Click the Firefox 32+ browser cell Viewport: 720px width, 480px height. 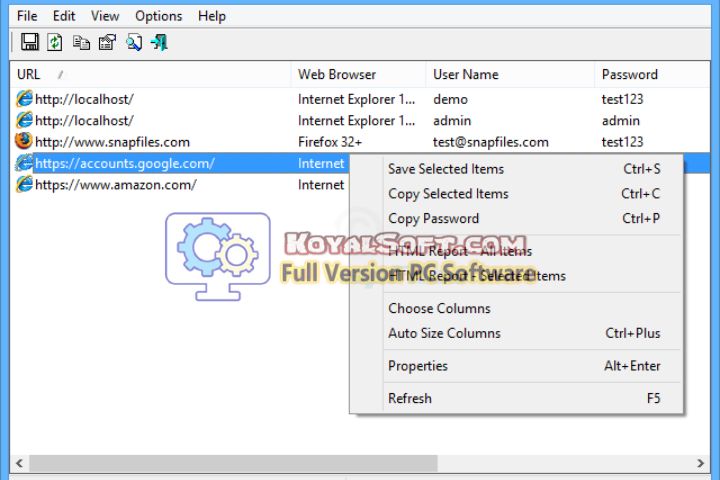(330, 142)
